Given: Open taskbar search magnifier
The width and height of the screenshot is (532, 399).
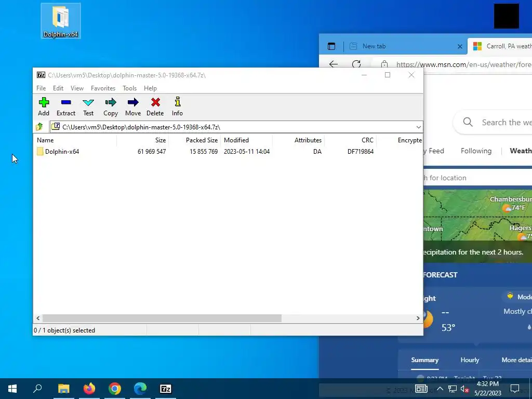Looking at the screenshot, I should (37, 389).
